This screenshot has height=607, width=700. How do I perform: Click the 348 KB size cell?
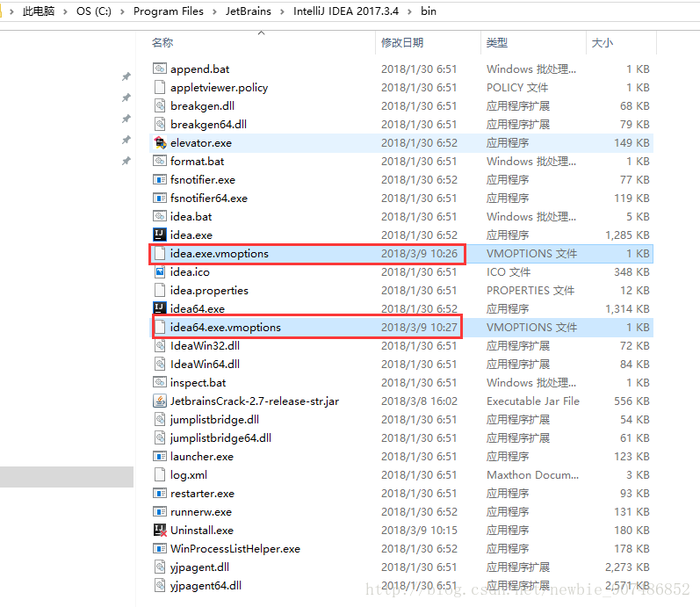point(631,272)
